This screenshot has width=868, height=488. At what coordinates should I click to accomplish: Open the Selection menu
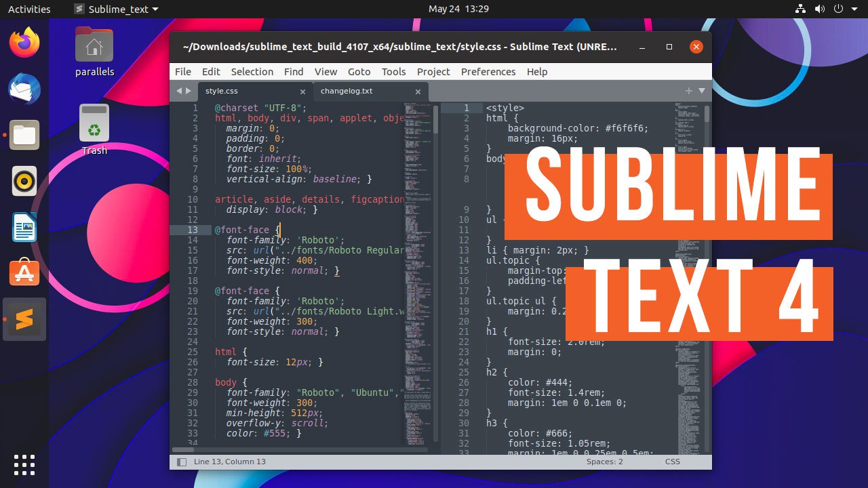point(252,71)
